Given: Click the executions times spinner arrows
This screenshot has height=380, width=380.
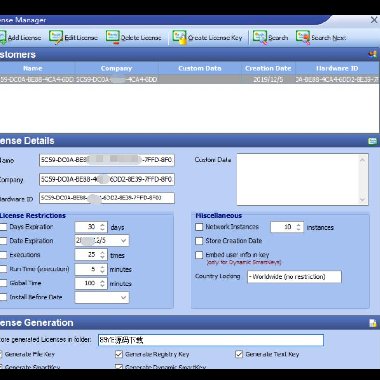Looking at the screenshot, I should tap(103, 255).
